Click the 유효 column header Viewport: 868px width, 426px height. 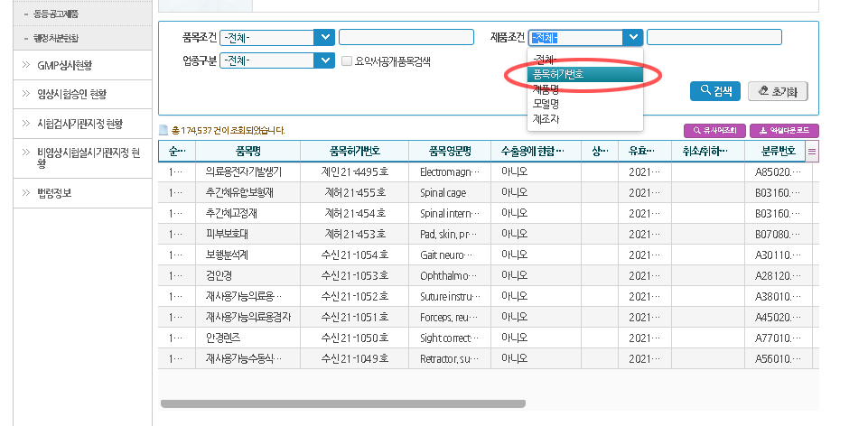645,152
